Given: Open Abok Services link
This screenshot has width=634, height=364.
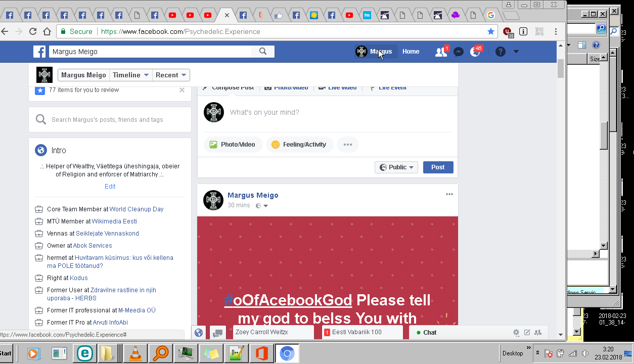Looking at the screenshot, I should click(93, 246).
